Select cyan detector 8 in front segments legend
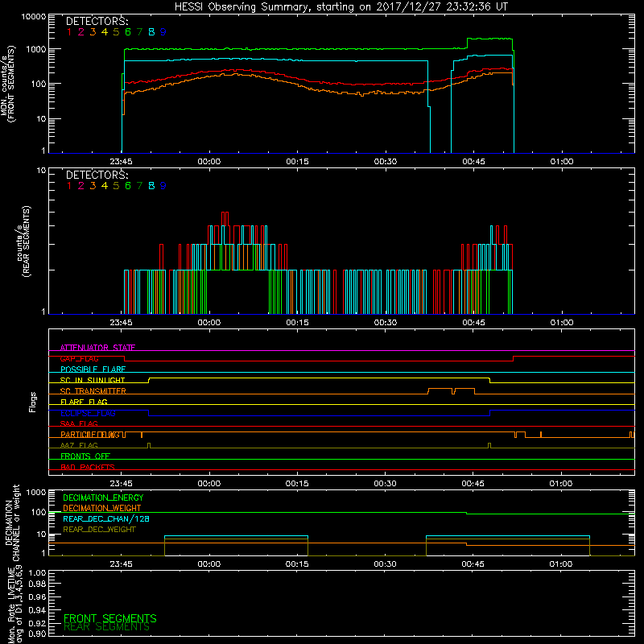 (151, 32)
